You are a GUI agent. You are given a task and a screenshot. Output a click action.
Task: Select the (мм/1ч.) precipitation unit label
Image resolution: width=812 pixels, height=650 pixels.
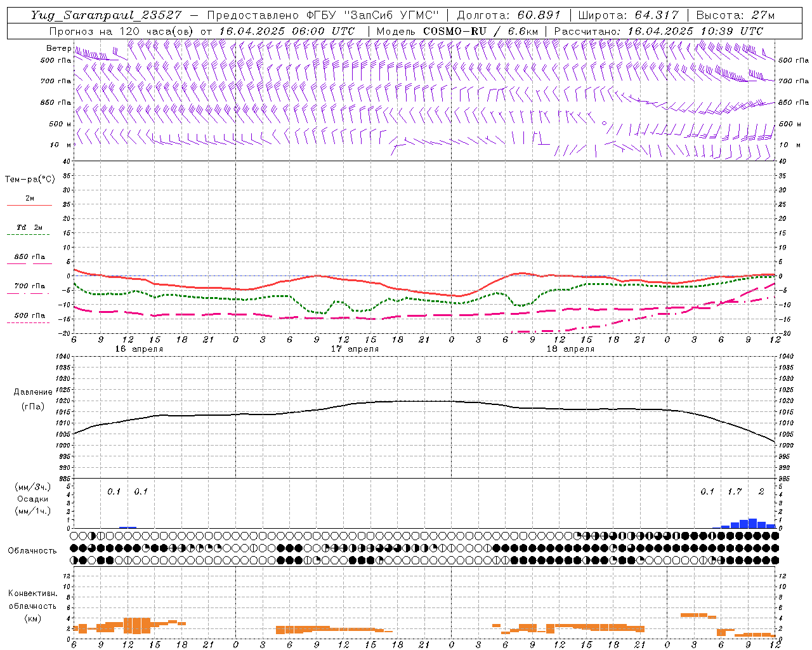(x=33, y=510)
